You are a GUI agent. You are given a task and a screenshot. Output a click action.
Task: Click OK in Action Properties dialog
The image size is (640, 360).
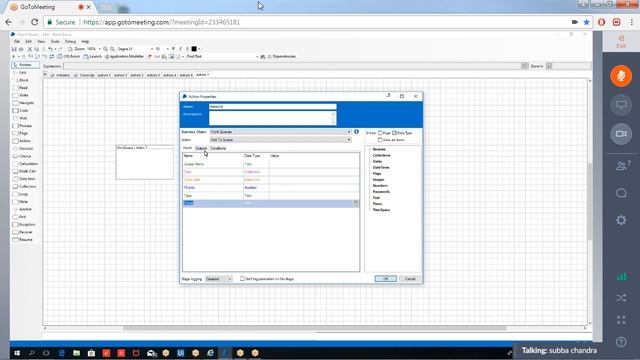[385, 279]
